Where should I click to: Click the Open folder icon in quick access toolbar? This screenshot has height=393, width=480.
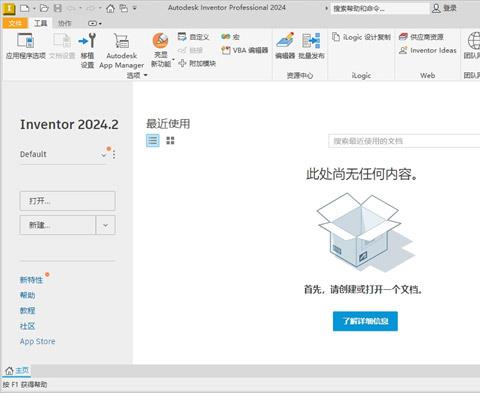click(44, 8)
